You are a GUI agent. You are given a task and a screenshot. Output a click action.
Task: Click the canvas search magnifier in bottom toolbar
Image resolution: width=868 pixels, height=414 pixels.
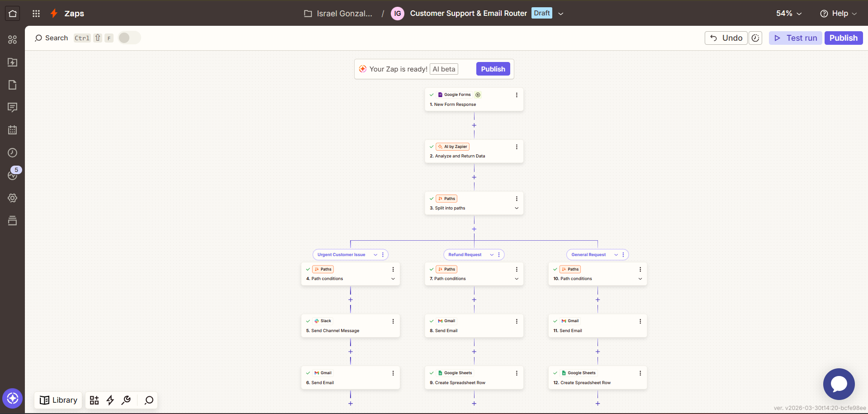click(149, 400)
